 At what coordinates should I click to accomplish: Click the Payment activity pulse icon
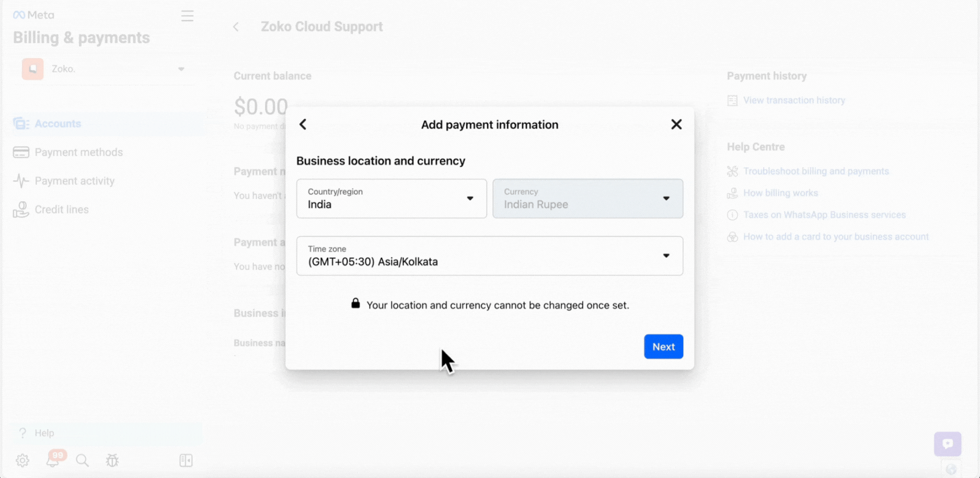click(x=21, y=181)
